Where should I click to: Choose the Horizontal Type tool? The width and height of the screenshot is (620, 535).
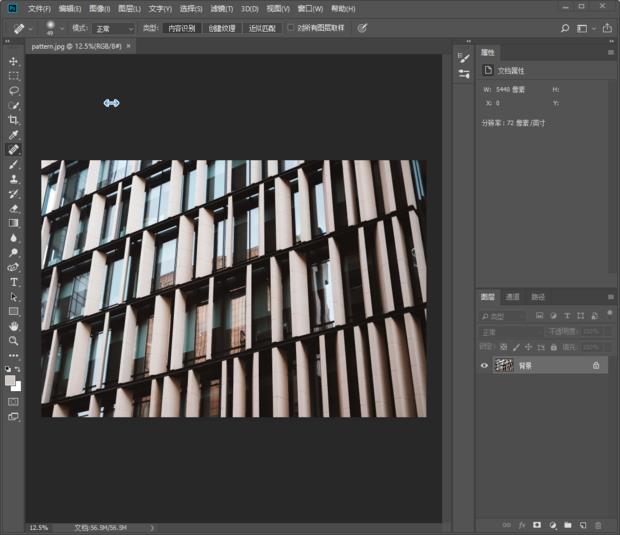(14, 282)
